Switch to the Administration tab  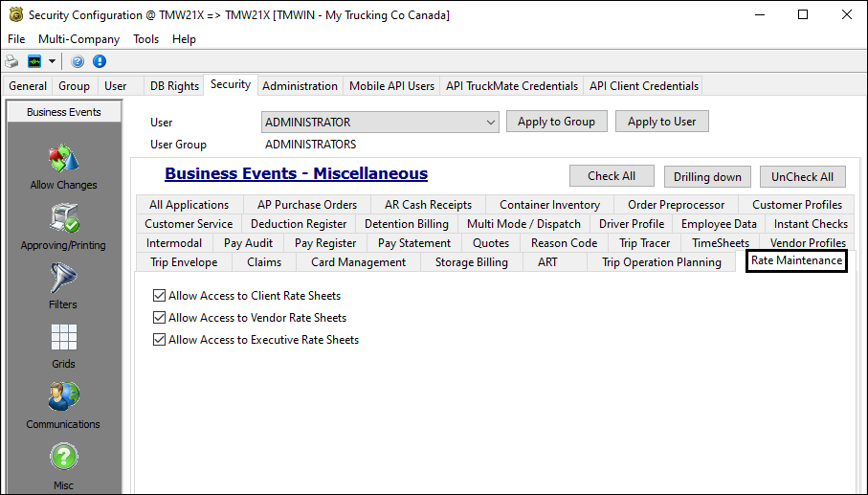pos(300,86)
